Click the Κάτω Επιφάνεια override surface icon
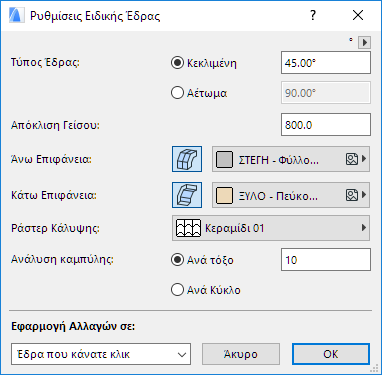This screenshot has height=375, width=382. [x=187, y=195]
